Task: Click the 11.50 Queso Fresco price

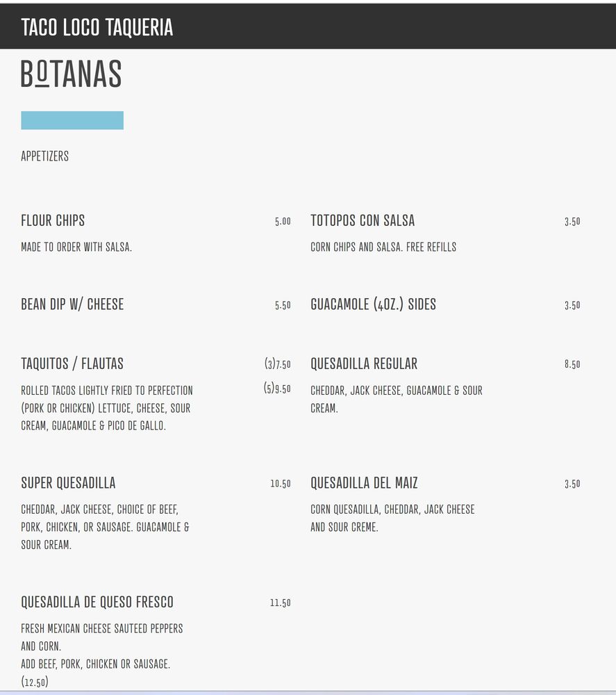Action: pos(281,603)
